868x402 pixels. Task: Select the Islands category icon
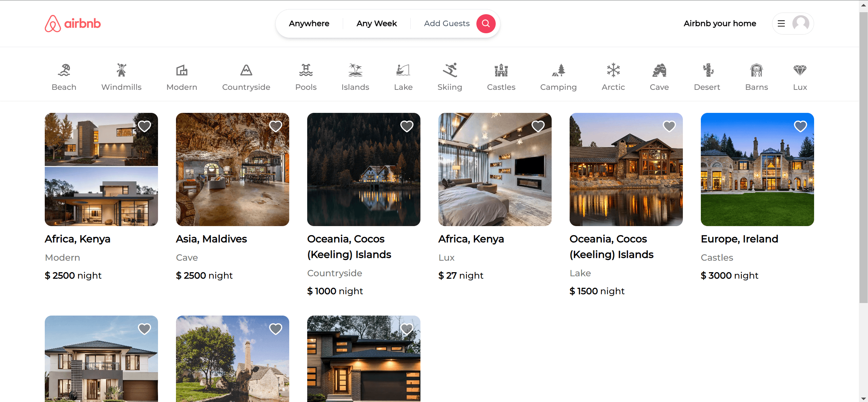coord(355,70)
